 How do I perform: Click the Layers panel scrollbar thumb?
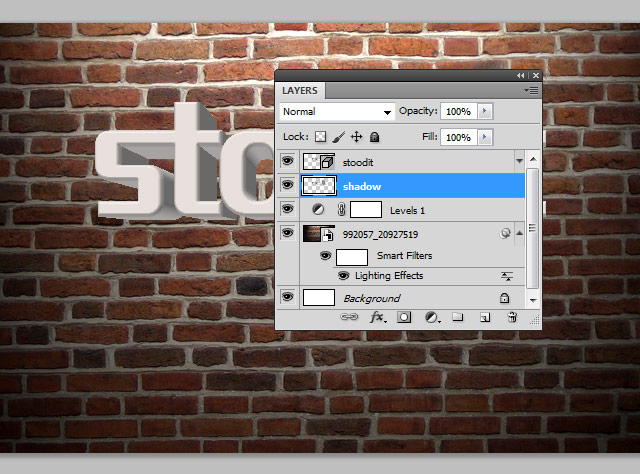click(532, 228)
